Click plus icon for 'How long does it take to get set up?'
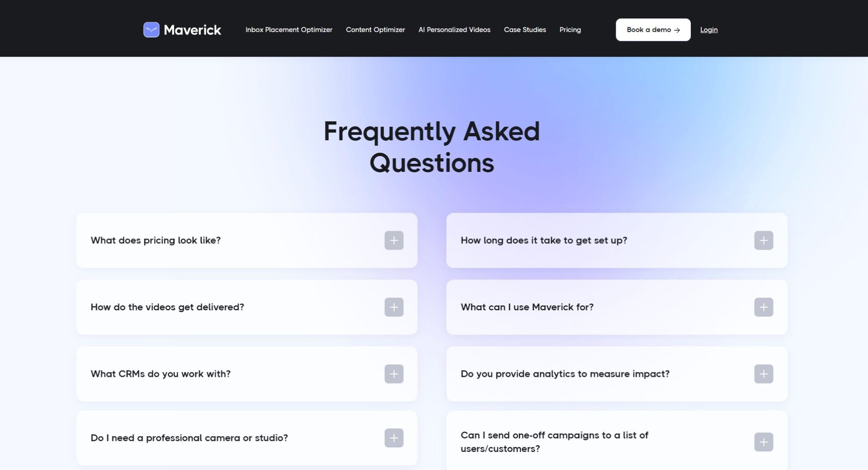 (764, 240)
